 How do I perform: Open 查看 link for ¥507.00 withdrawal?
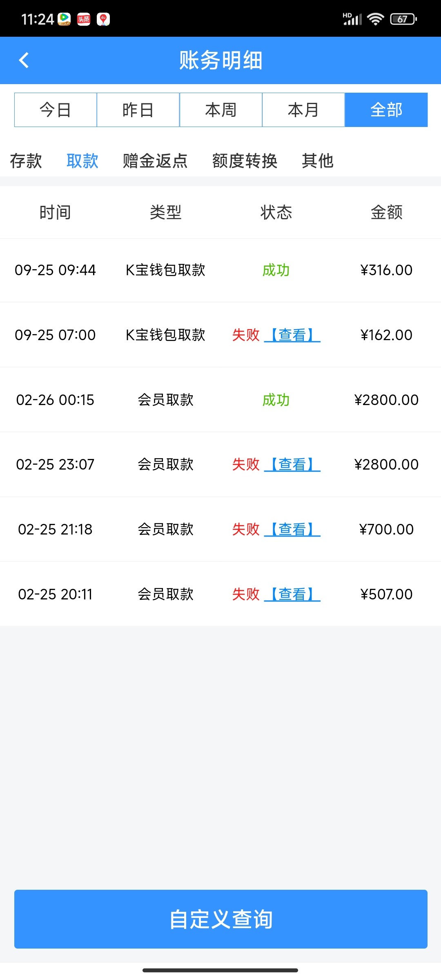coord(292,595)
